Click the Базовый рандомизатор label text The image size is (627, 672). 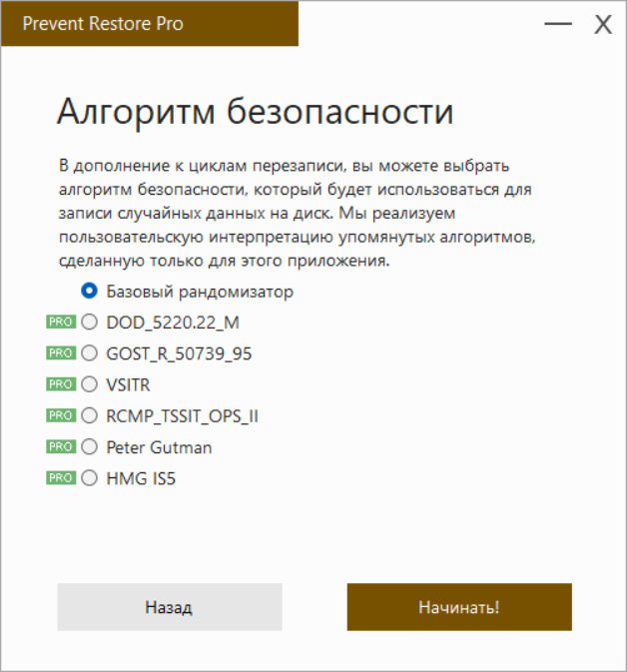200,292
